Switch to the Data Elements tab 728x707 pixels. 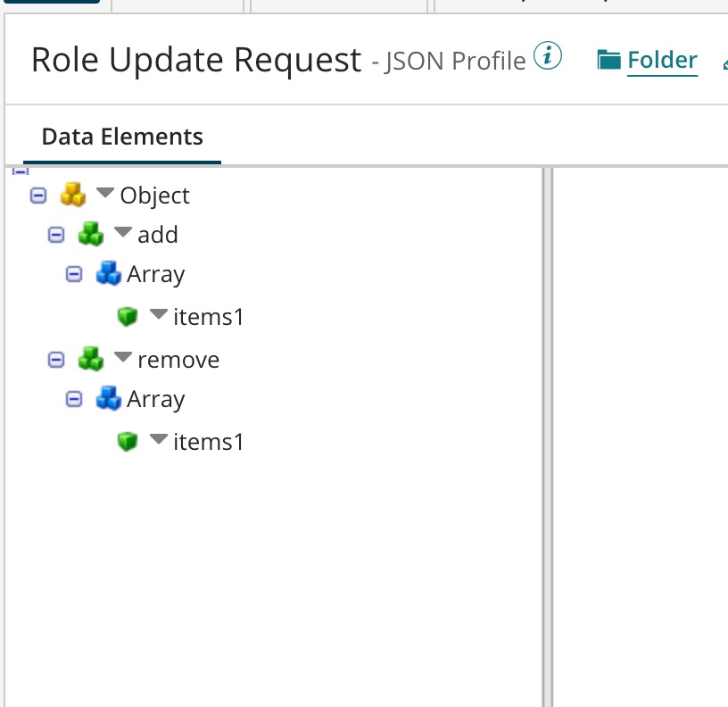[122, 137]
